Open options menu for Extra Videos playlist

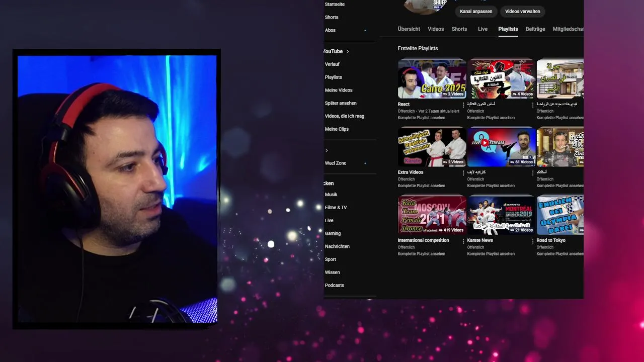pyautogui.click(x=463, y=172)
